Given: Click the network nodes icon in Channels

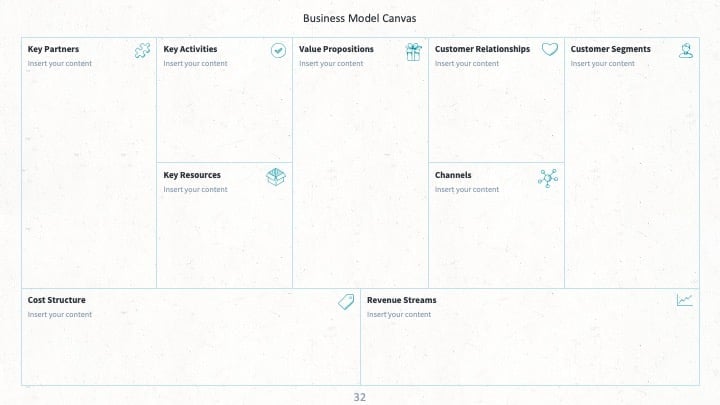Looking at the screenshot, I should coord(548,178).
